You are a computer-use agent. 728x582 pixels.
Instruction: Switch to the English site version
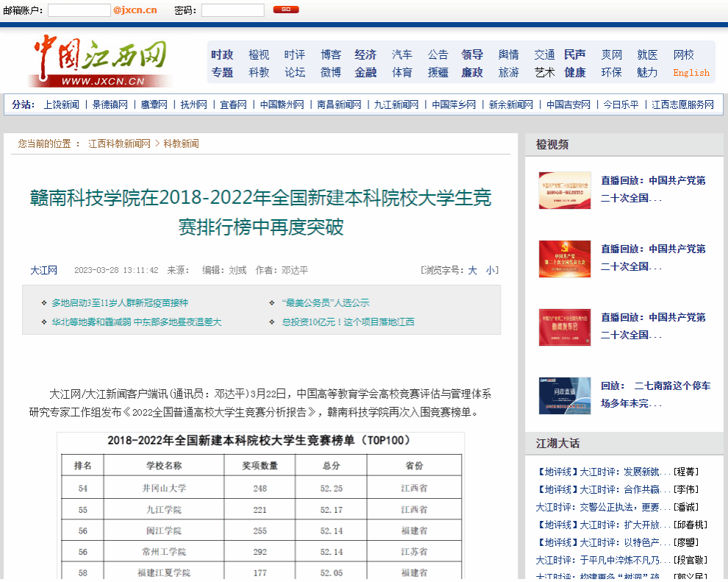tap(690, 73)
